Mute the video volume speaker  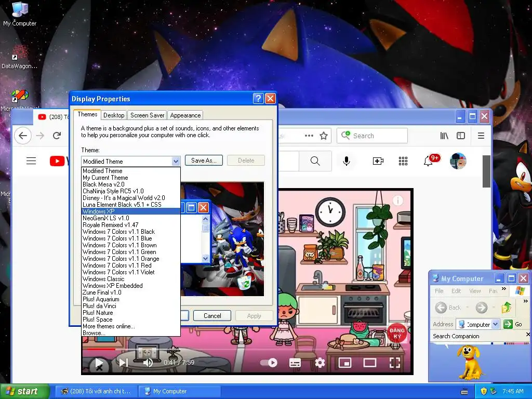click(x=148, y=363)
